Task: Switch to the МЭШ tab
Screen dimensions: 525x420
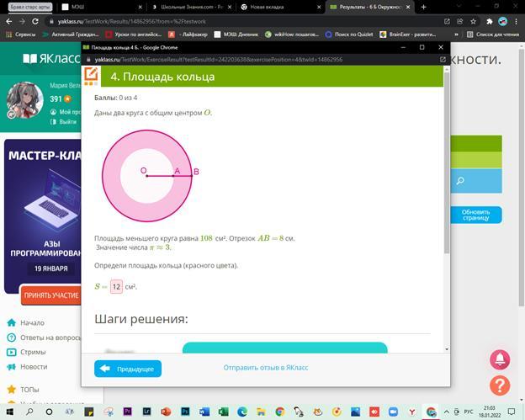Action: (x=100, y=7)
